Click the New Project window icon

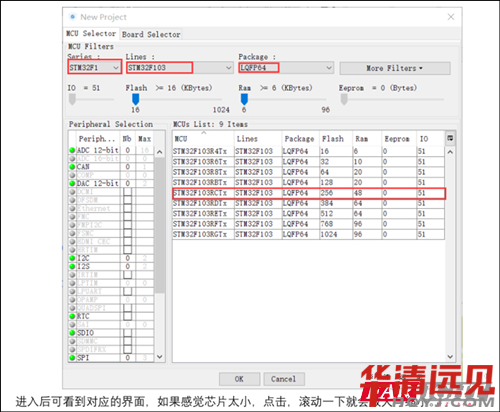pos(72,17)
